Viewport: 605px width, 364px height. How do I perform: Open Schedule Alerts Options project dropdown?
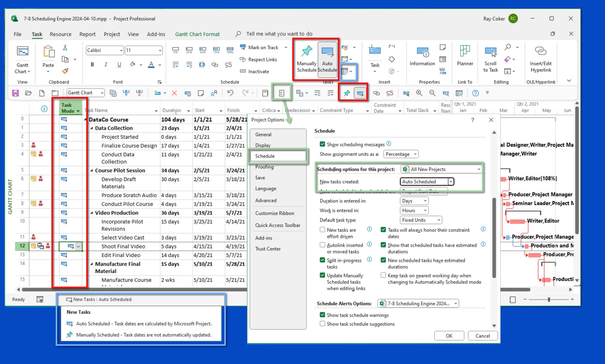pos(418,303)
